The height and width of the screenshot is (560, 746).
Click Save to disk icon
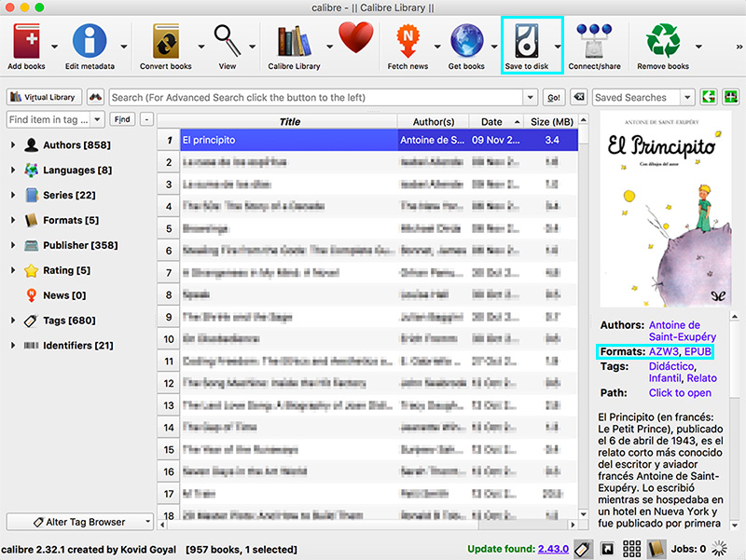point(527,41)
